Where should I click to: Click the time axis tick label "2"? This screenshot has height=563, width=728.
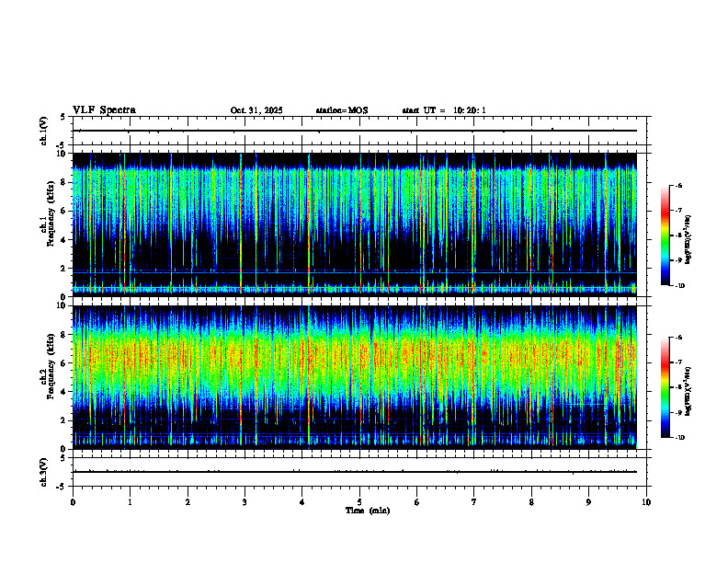[x=188, y=502]
